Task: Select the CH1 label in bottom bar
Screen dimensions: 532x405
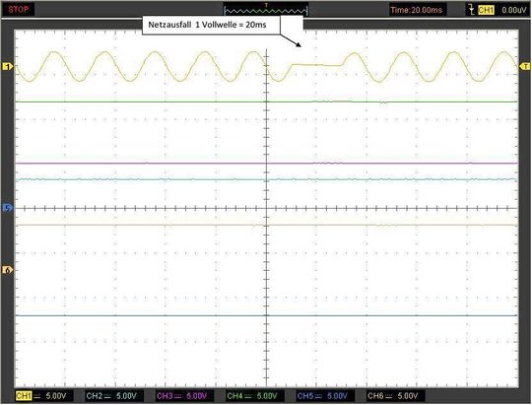Action: (24, 396)
